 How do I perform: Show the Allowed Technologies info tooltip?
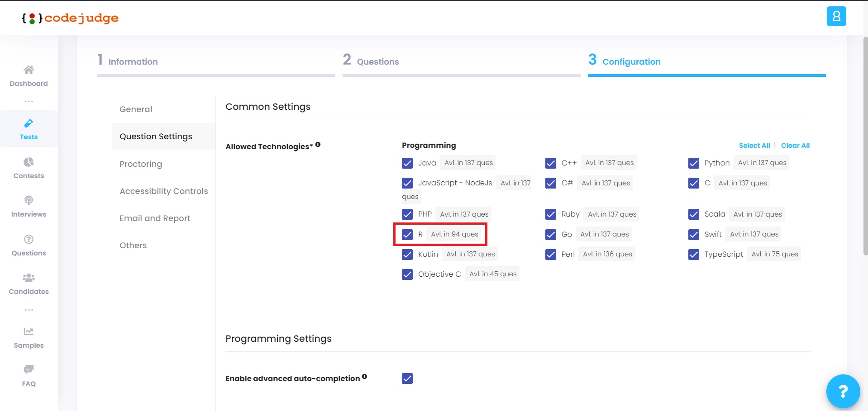click(318, 144)
